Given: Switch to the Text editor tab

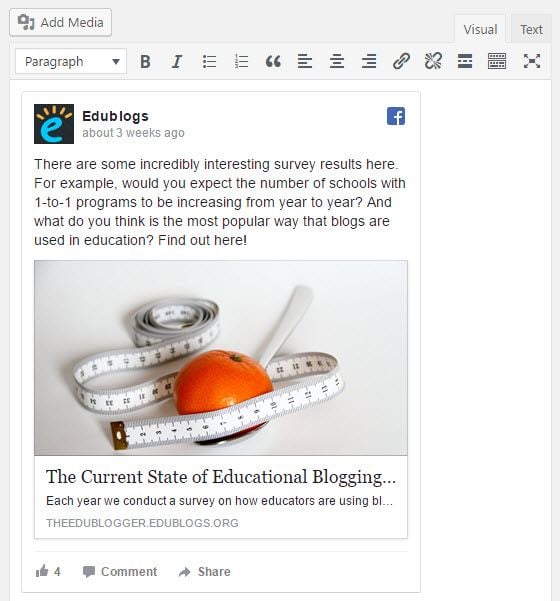Looking at the screenshot, I should point(531,29).
